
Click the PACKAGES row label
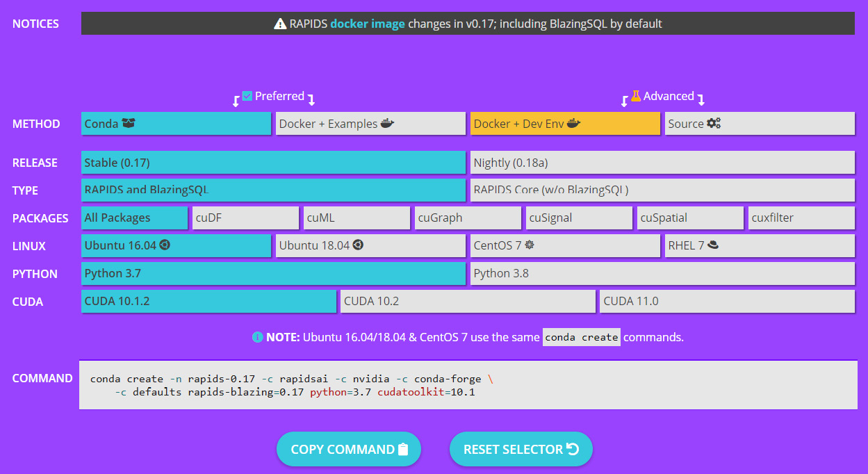coord(40,218)
